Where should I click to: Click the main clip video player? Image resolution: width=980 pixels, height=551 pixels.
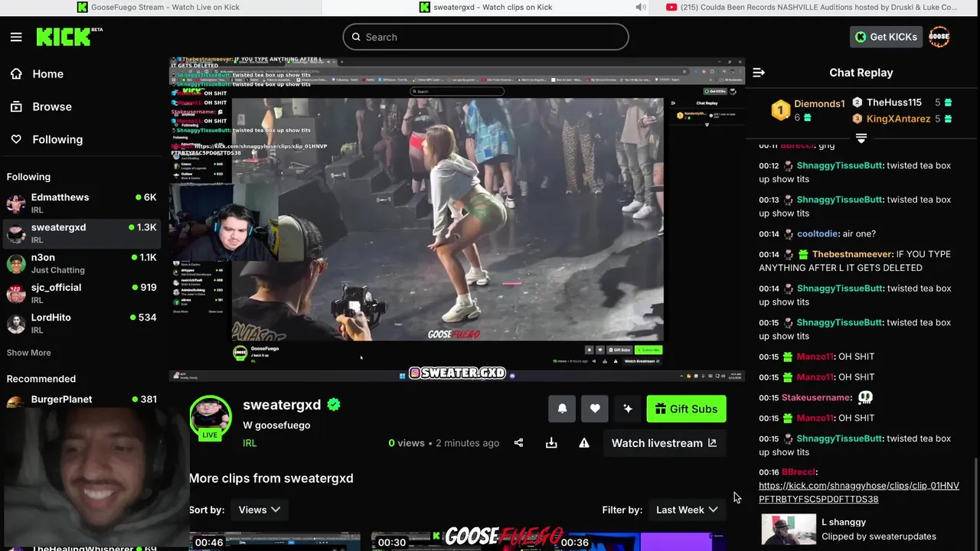click(456, 219)
